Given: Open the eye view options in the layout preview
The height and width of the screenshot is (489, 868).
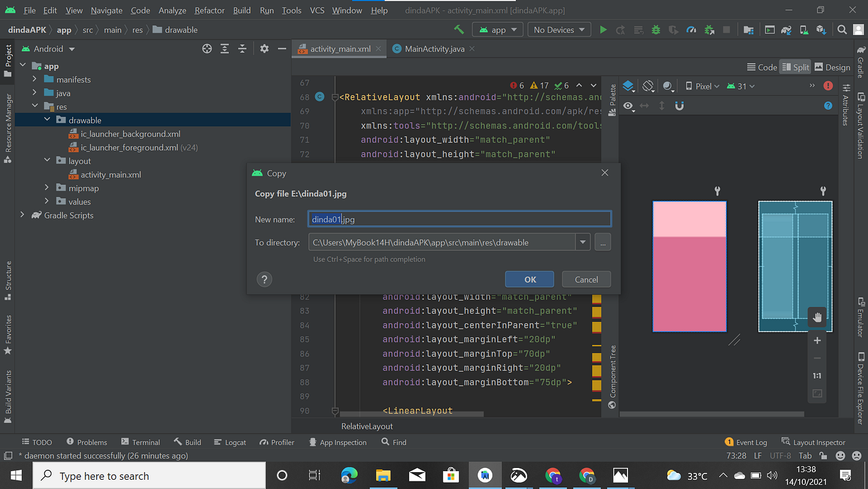Looking at the screenshot, I should pyautogui.click(x=628, y=105).
